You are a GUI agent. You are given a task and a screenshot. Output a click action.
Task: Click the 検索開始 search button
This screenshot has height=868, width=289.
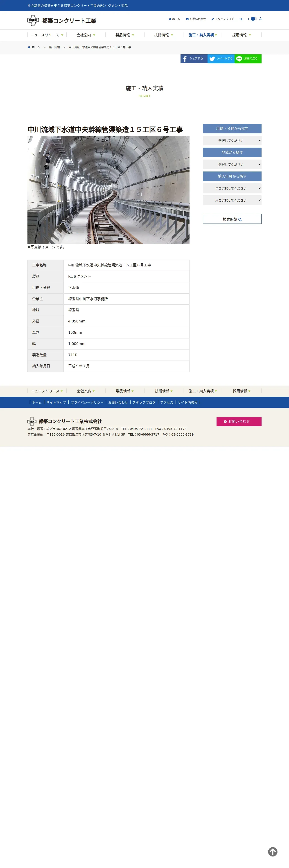pyautogui.click(x=232, y=219)
